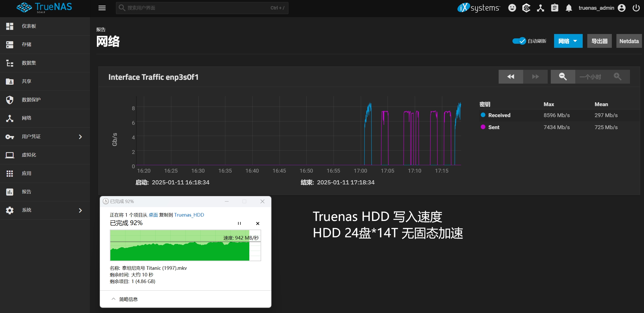Zoom out the traffic graph
Screen dimensions: 644x313
click(563, 76)
